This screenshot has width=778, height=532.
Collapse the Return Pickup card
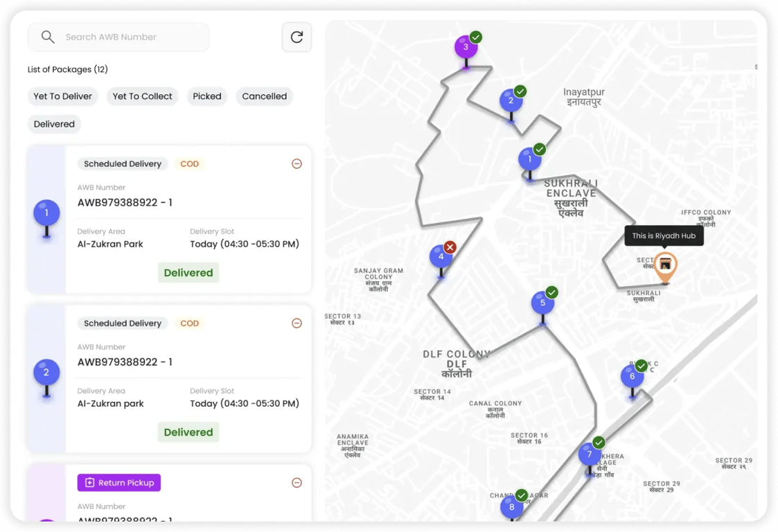(297, 482)
